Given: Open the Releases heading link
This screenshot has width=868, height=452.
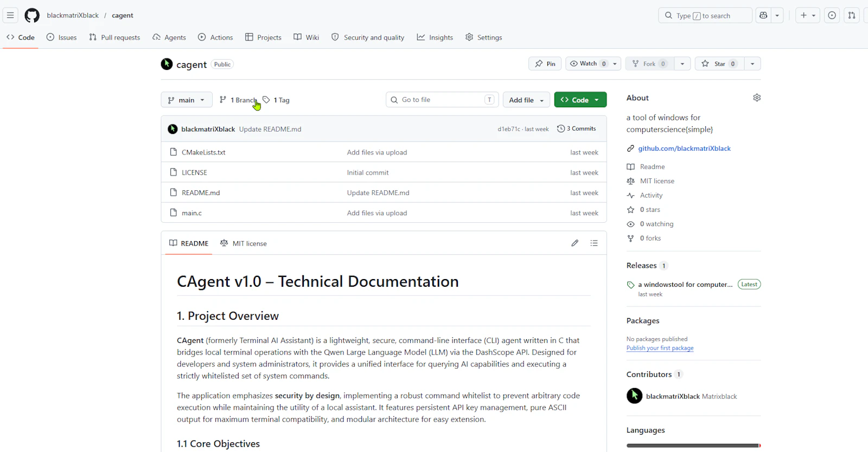Looking at the screenshot, I should pyautogui.click(x=647, y=266).
